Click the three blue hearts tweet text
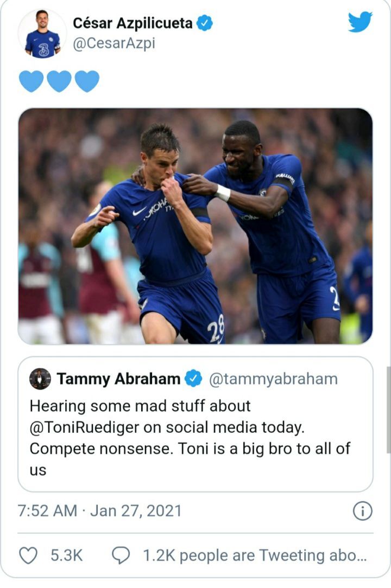The width and height of the screenshot is (391, 588). pos(59,81)
